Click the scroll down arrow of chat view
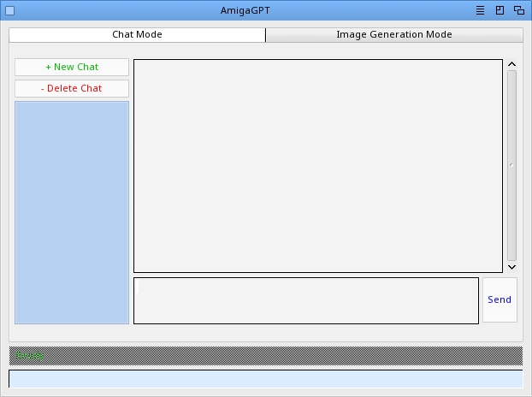 (x=511, y=267)
